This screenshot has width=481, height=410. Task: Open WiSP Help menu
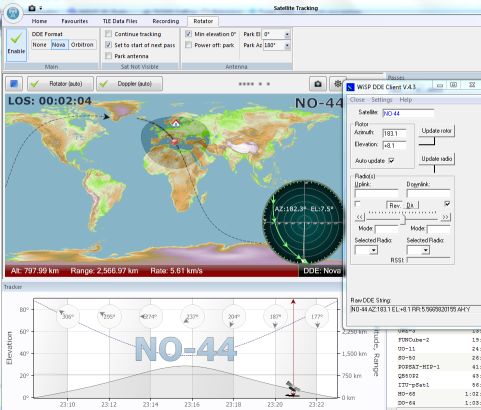(x=406, y=100)
